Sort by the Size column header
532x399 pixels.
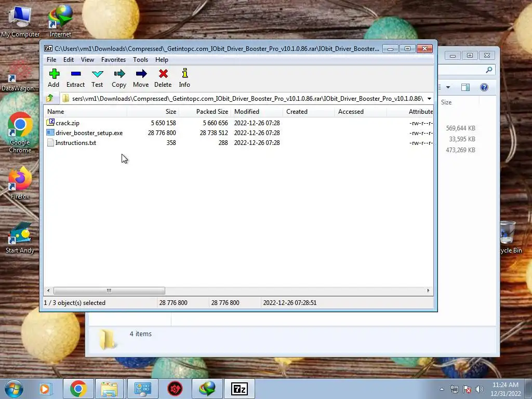[153, 112]
